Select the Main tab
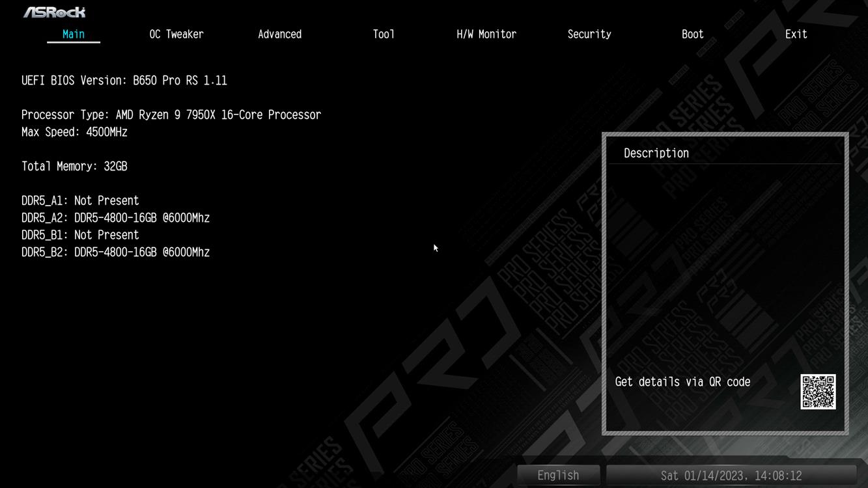The height and width of the screenshot is (488, 868). [74, 34]
